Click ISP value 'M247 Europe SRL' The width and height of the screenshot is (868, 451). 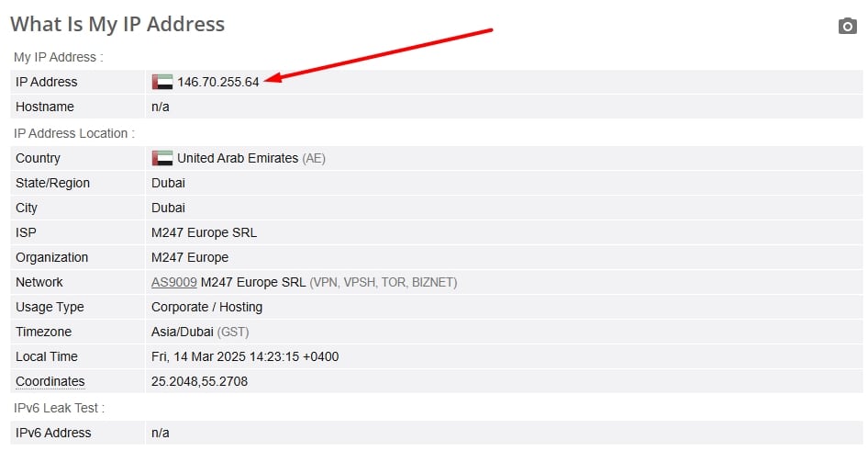pos(204,232)
